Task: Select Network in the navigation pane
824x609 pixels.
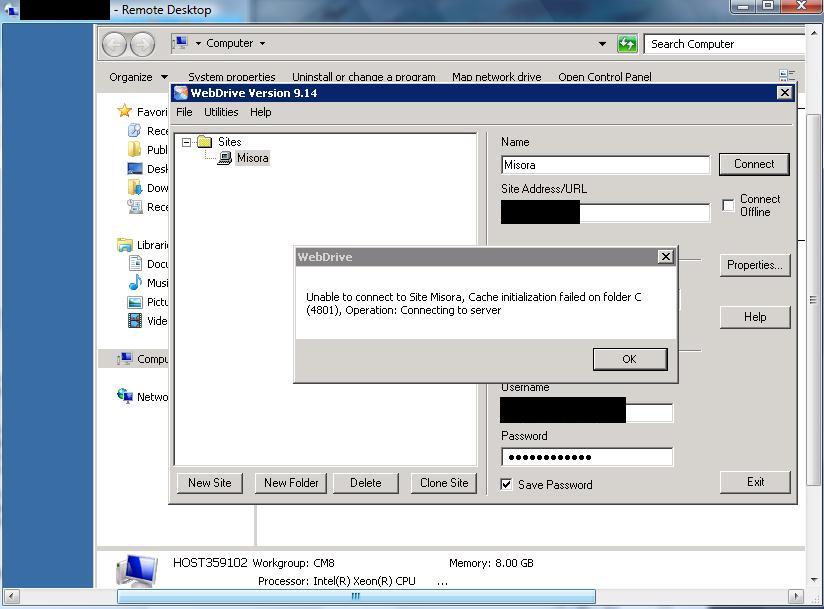Action: [142, 397]
